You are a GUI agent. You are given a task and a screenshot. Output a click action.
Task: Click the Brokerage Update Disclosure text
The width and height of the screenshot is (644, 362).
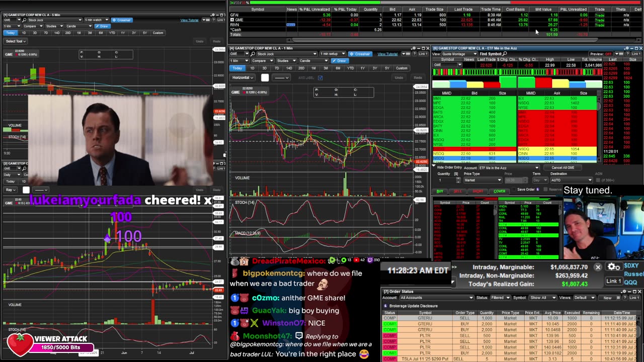[x=414, y=306]
